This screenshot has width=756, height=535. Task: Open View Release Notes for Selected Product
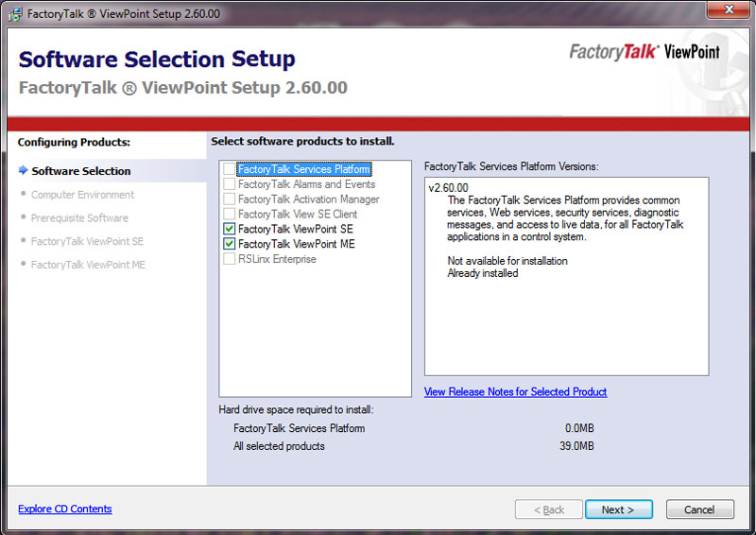click(x=515, y=391)
